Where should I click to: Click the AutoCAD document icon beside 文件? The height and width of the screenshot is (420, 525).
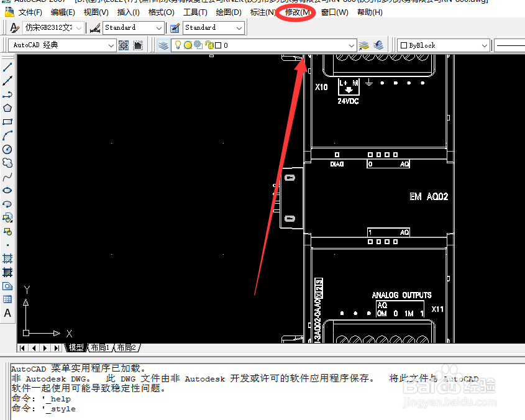(x=9, y=12)
